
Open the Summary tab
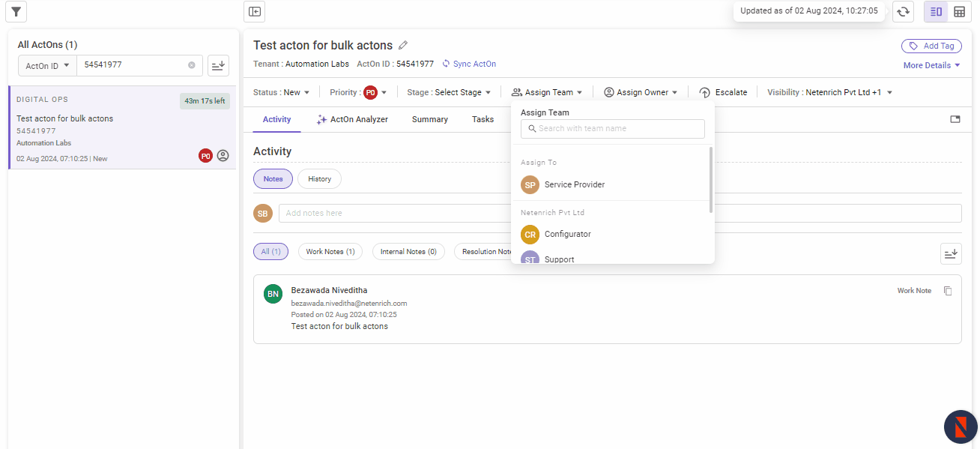tap(430, 119)
